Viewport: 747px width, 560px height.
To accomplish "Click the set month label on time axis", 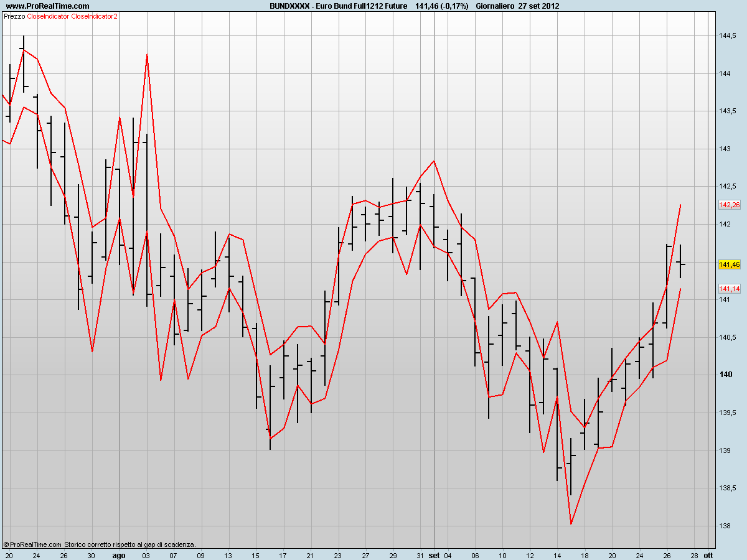I will click(x=434, y=554).
